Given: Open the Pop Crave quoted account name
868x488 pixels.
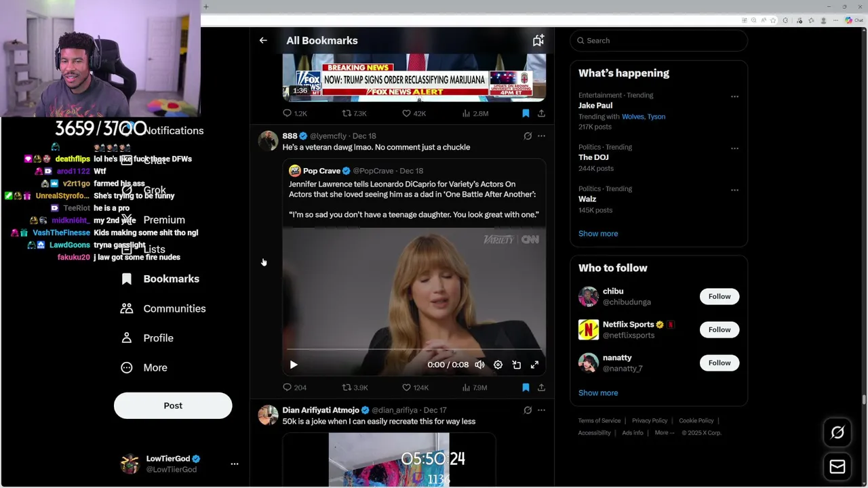Looking at the screenshot, I should tap(321, 171).
